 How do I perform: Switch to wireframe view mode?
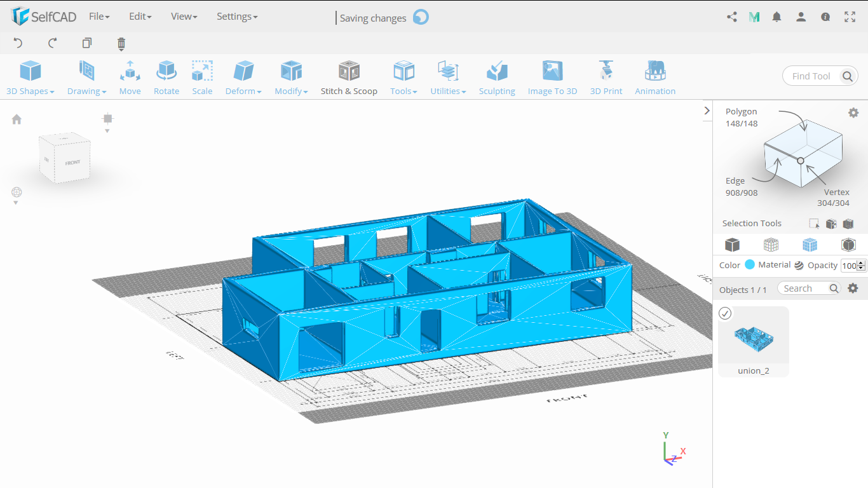pos(771,245)
